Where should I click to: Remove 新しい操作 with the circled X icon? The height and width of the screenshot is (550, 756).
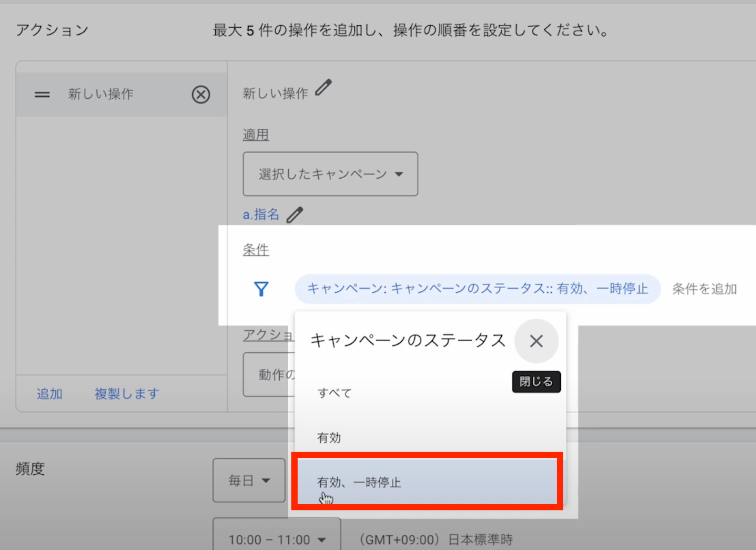pyautogui.click(x=201, y=94)
